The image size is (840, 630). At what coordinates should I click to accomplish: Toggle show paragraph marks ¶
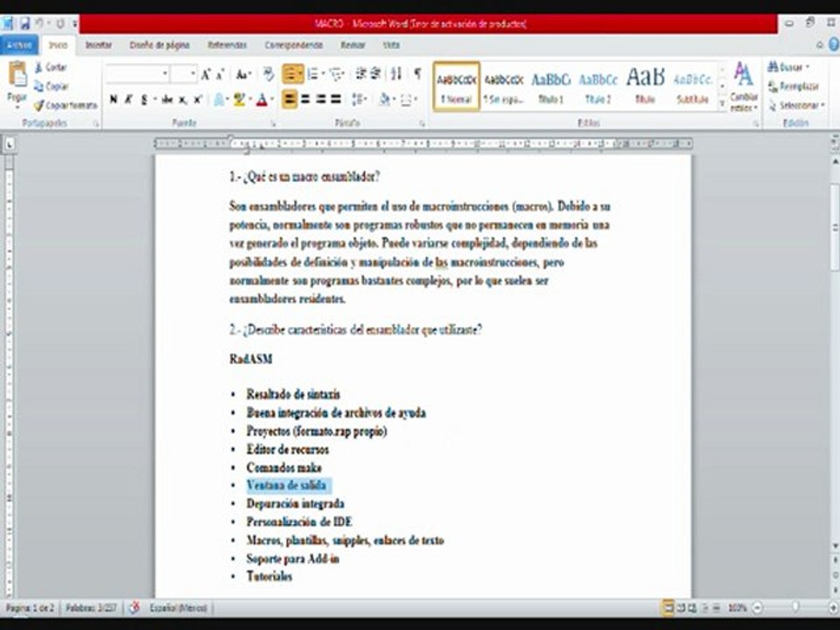[417, 73]
